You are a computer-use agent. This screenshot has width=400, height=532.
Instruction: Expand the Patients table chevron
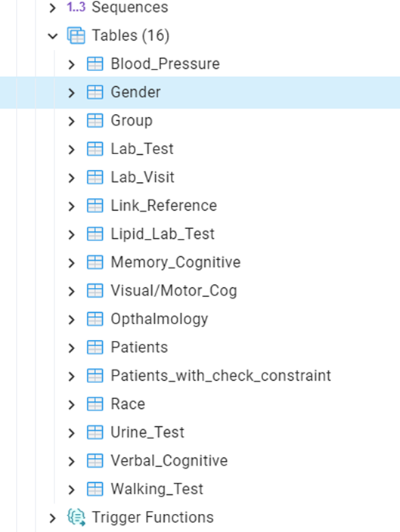tap(71, 348)
